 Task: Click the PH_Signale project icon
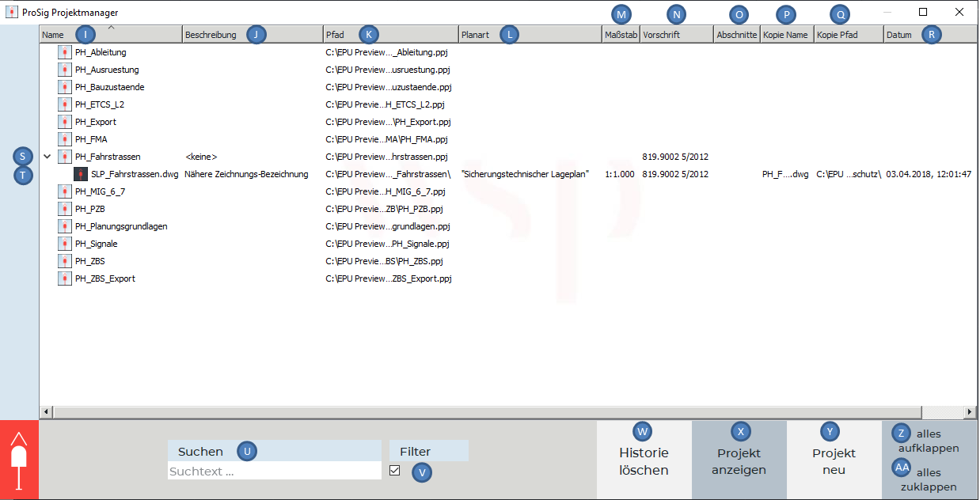click(65, 244)
